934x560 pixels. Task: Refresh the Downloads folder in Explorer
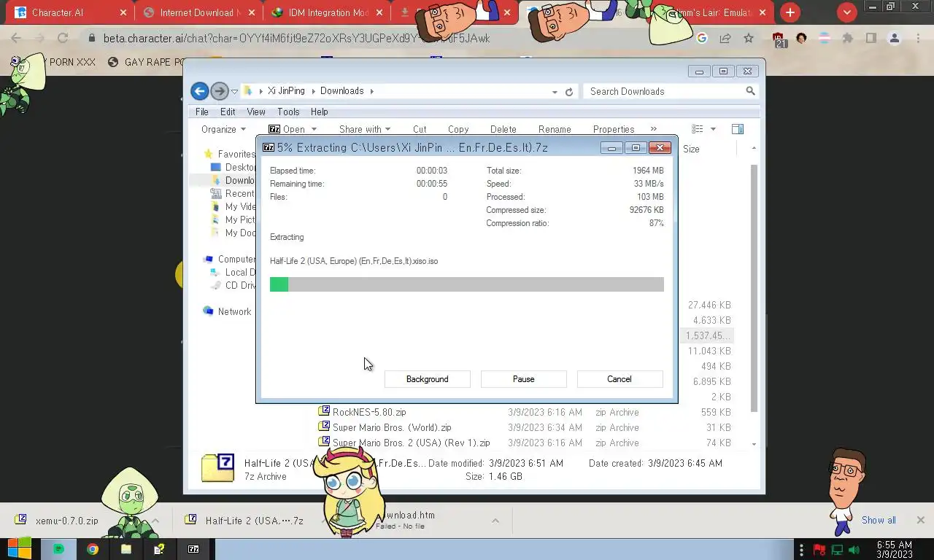pos(569,92)
